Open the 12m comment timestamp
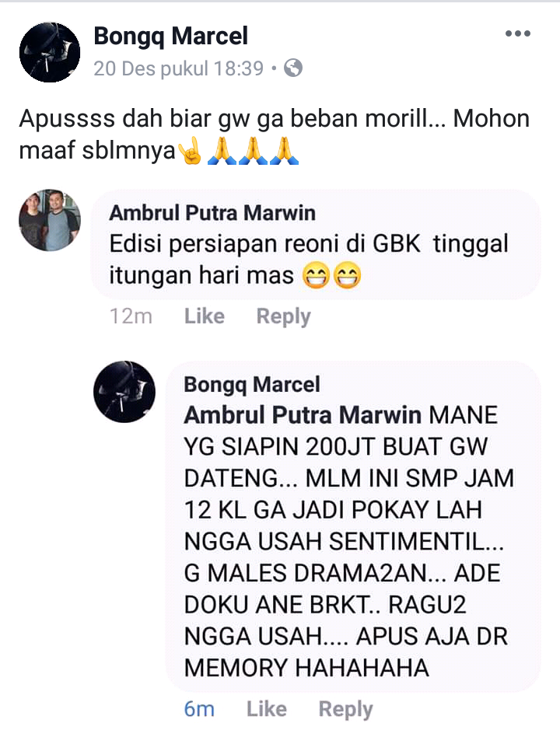The height and width of the screenshot is (737, 560). (131, 316)
